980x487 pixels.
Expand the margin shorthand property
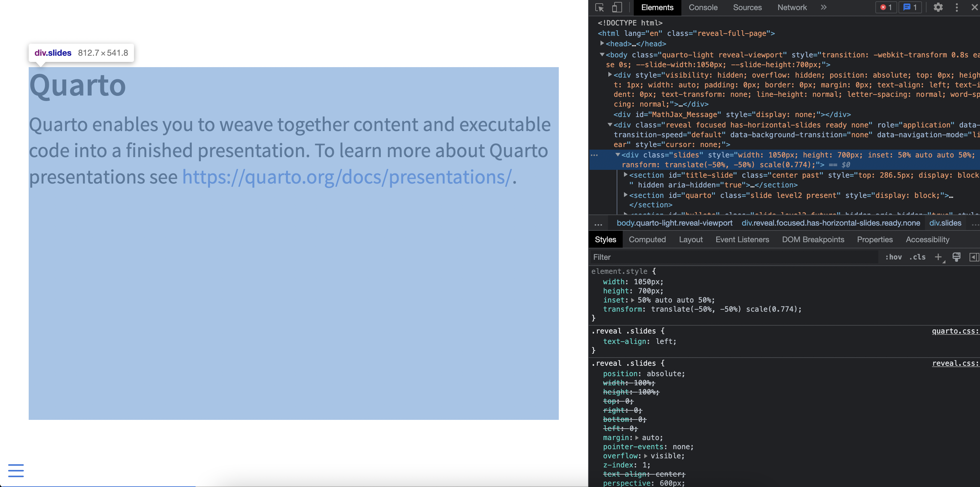coord(637,438)
